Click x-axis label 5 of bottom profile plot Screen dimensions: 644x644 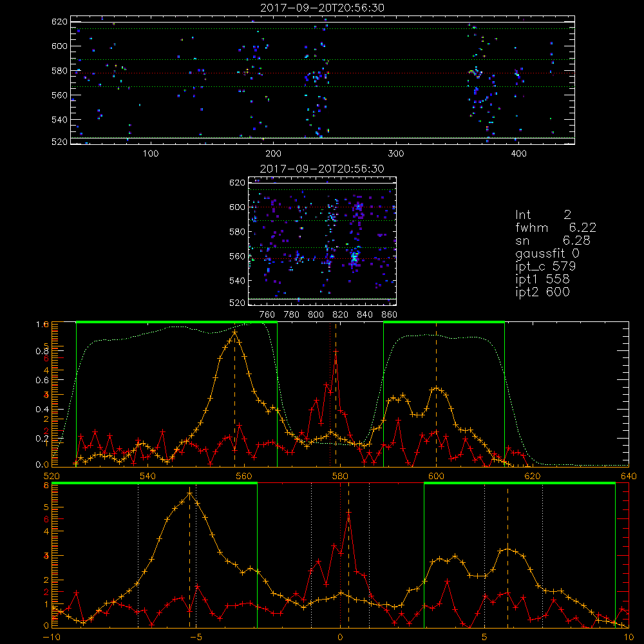485,637
